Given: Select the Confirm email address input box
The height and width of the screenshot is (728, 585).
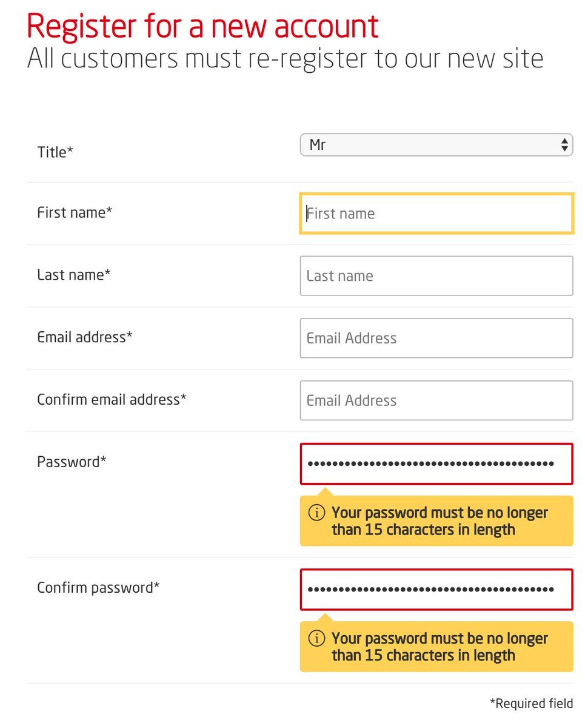Looking at the screenshot, I should 436,400.
